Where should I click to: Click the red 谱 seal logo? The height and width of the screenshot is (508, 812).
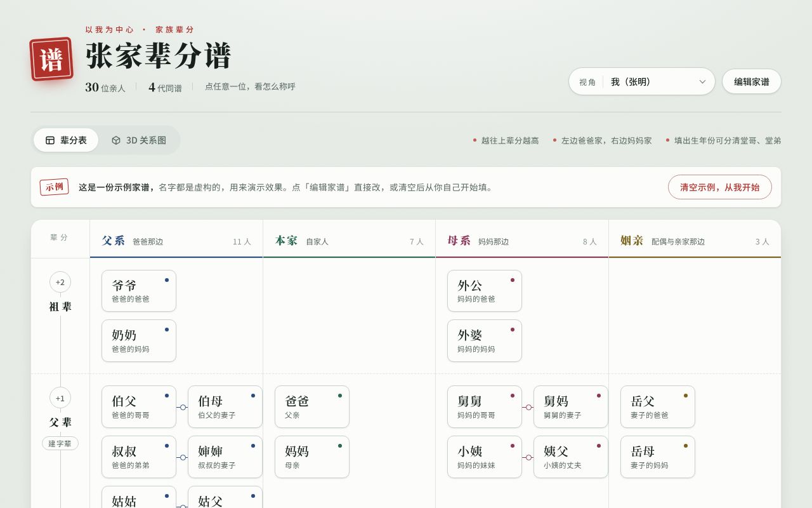click(51, 59)
